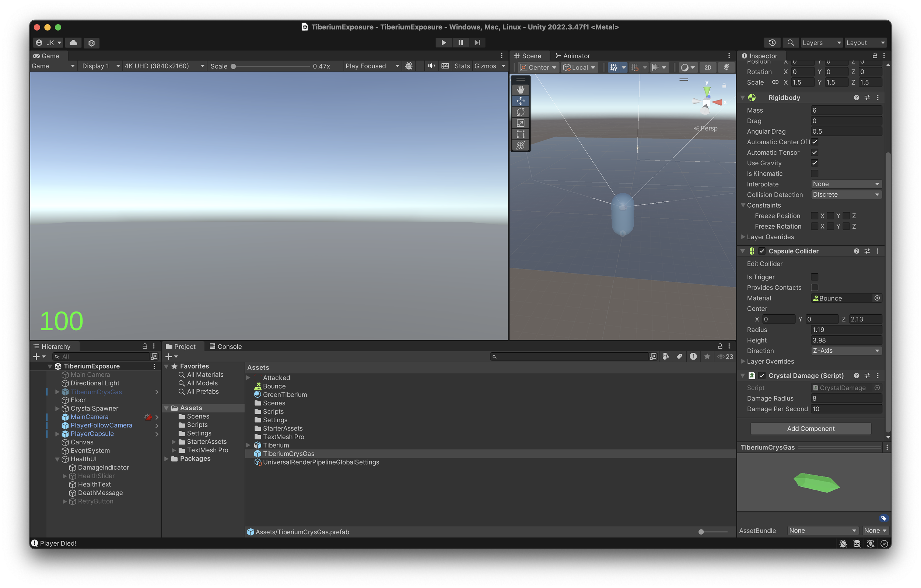Toggle mute audio icon in Game view
The width and height of the screenshot is (921, 588).
tap(431, 66)
